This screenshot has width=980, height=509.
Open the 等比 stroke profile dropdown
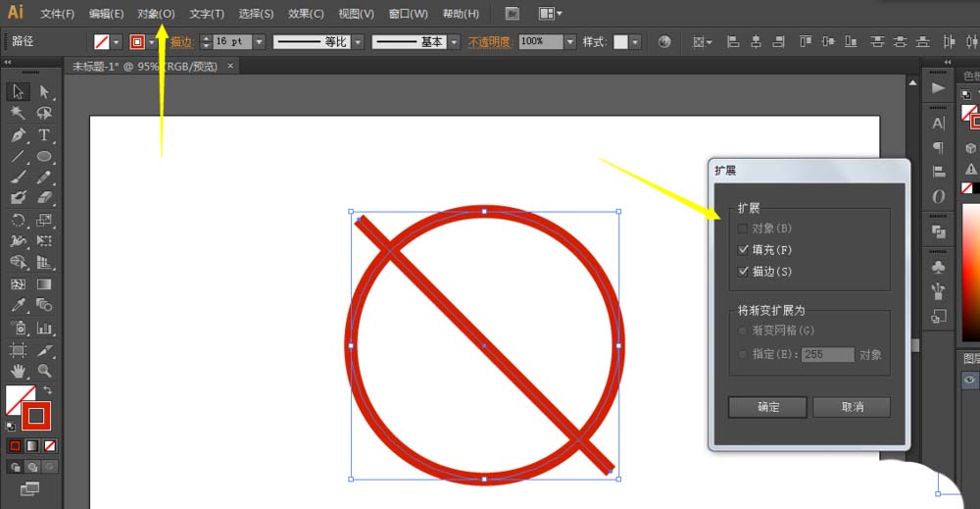point(358,42)
